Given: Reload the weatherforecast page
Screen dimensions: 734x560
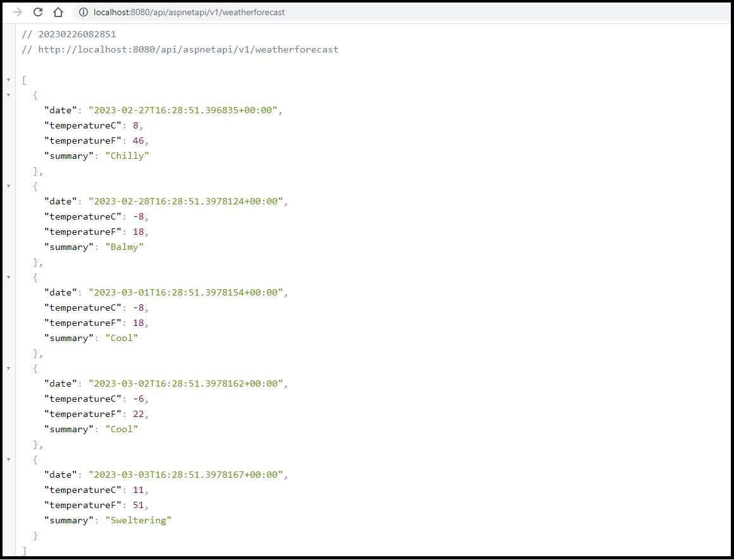Looking at the screenshot, I should click(x=38, y=12).
